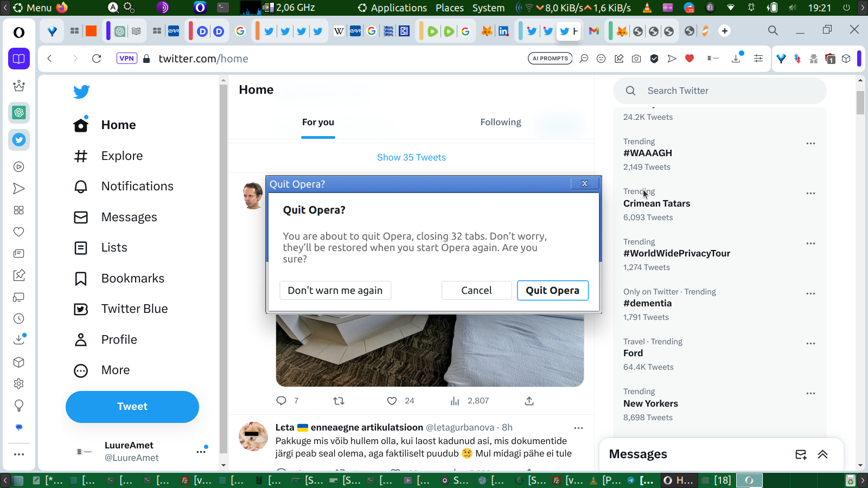
Task: Open more options for Crimean Tatars trend
Action: coord(810,194)
